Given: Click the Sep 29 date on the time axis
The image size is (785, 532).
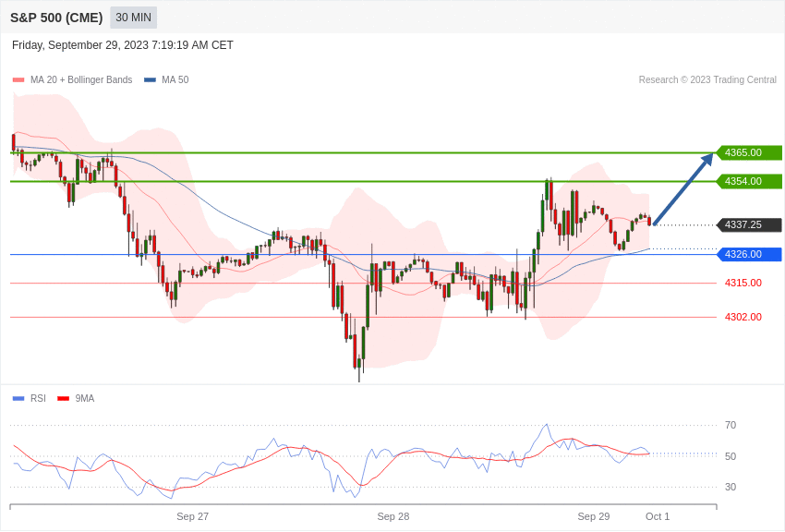Looking at the screenshot, I should [593, 516].
